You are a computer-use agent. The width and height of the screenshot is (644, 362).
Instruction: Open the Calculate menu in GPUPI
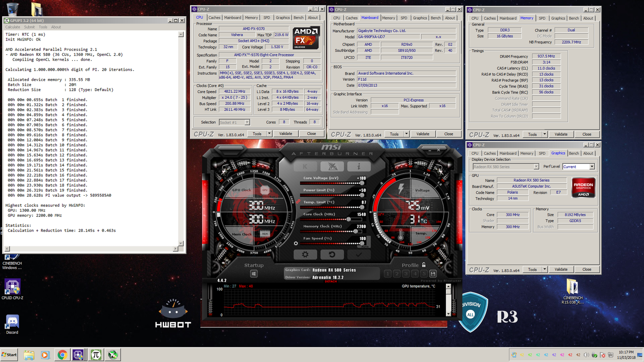12,27
